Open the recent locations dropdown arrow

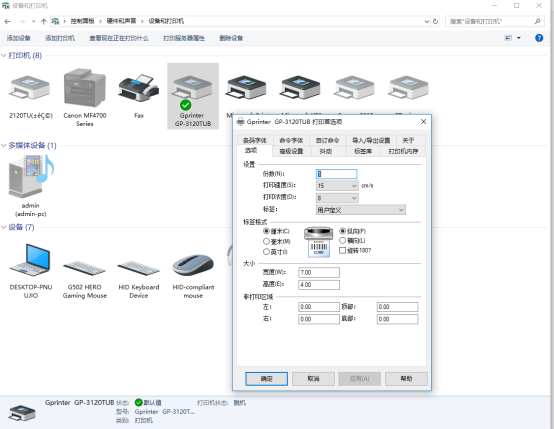(x=33, y=22)
